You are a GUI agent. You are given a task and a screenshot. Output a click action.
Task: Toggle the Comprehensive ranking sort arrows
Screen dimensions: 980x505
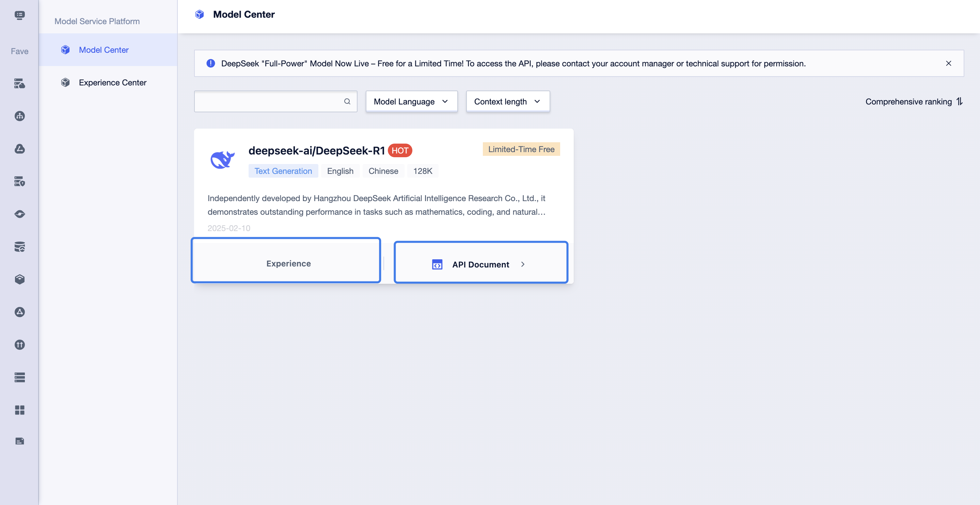click(x=960, y=101)
